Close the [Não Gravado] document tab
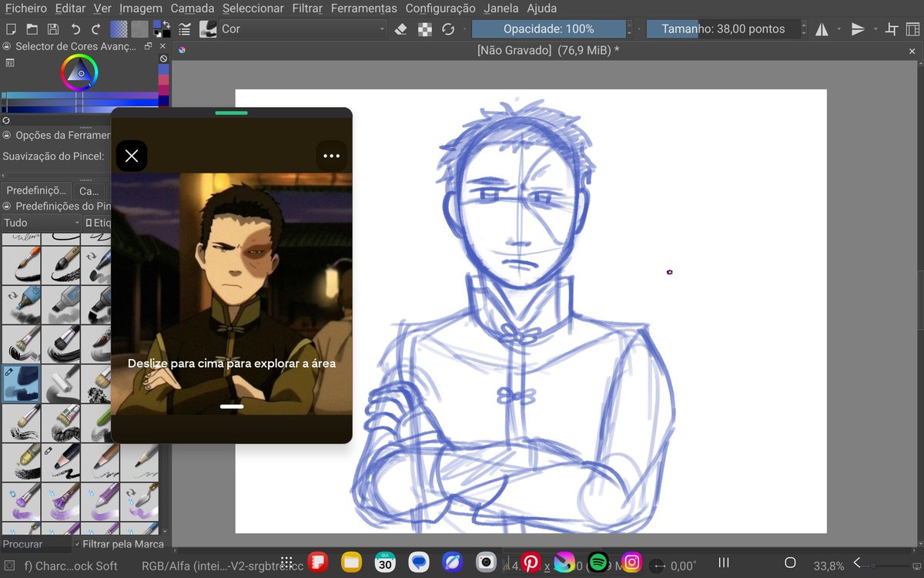Screen dimensions: 924x578 click(912, 50)
